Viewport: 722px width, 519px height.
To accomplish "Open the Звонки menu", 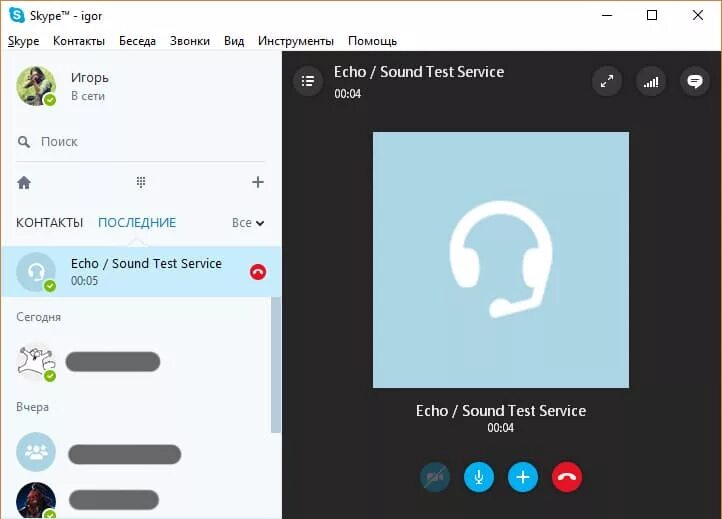I will point(190,41).
